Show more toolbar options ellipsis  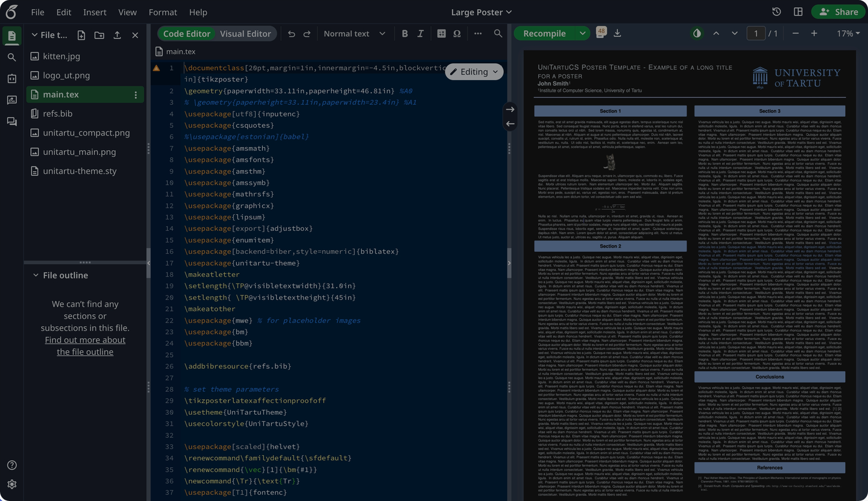(478, 34)
